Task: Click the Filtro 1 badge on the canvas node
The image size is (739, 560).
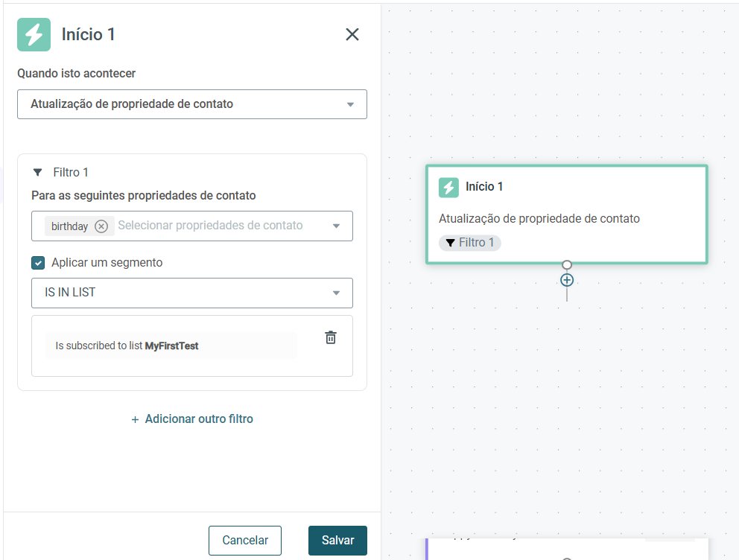Action: point(469,243)
